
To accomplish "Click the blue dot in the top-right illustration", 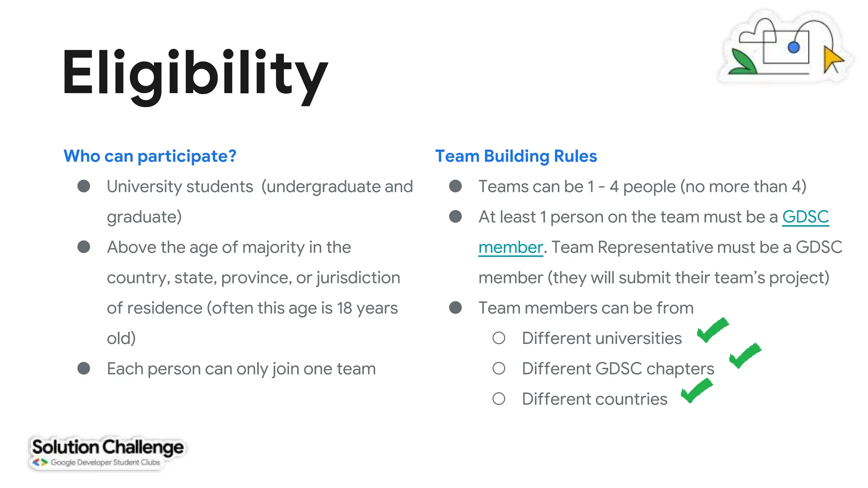I will [793, 47].
